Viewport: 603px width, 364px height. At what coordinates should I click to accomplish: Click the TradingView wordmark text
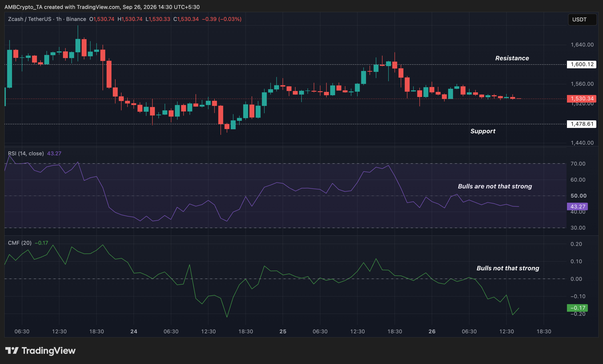[x=49, y=351]
